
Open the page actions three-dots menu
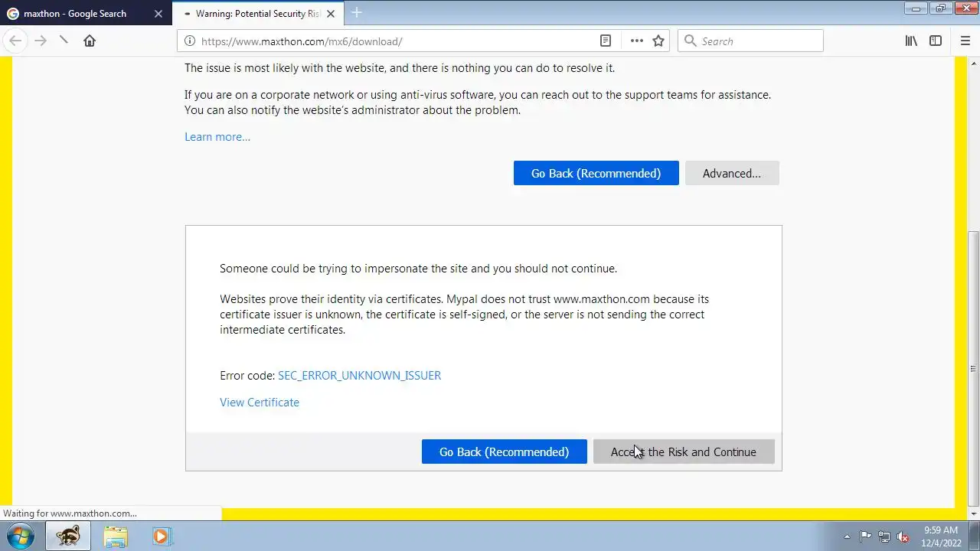(x=636, y=41)
